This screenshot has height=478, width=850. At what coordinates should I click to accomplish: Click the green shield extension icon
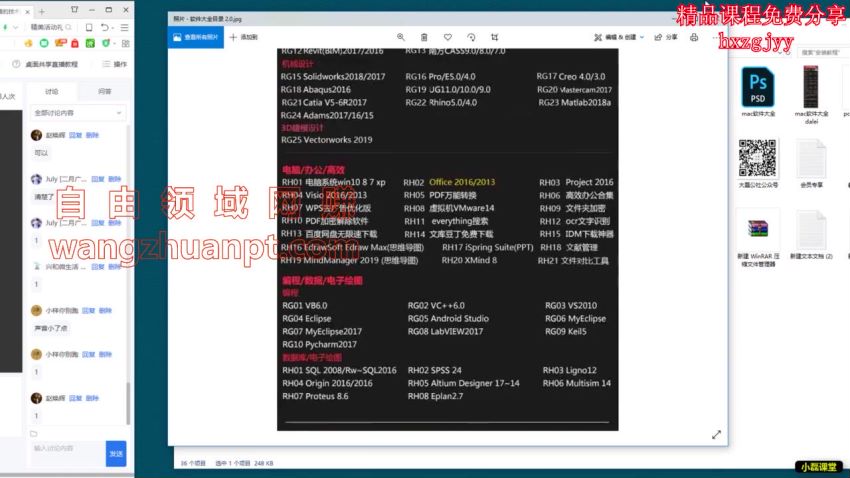[106, 43]
